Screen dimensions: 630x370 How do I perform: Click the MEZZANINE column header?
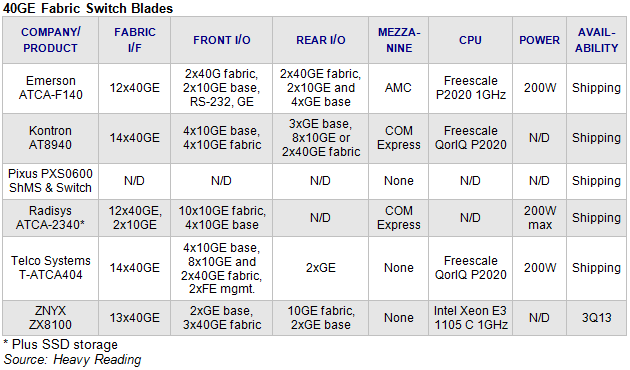pyautogui.click(x=398, y=40)
